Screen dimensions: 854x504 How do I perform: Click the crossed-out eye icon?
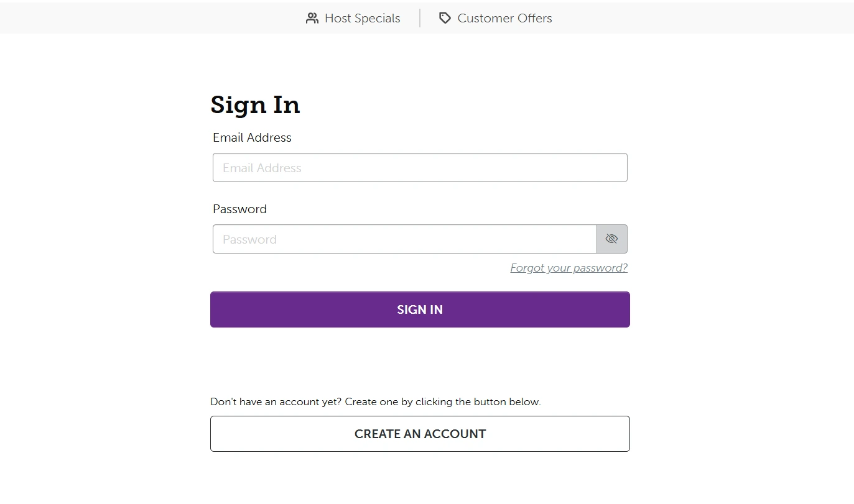tap(611, 239)
